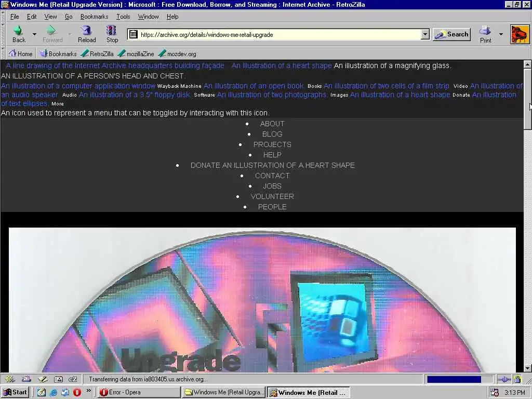Open the File menu
Viewport: 532px width, 399px height.
pyautogui.click(x=15, y=17)
